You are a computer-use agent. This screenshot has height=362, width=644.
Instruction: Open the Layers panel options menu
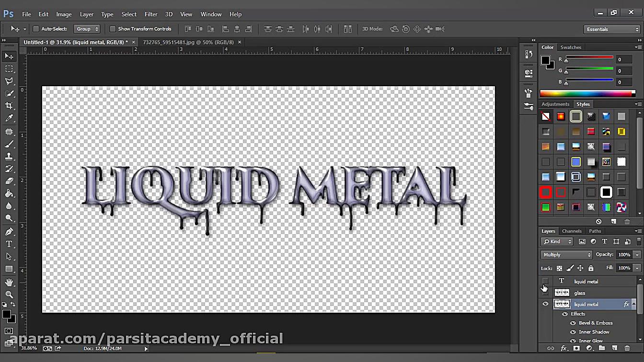pos(638,231)
